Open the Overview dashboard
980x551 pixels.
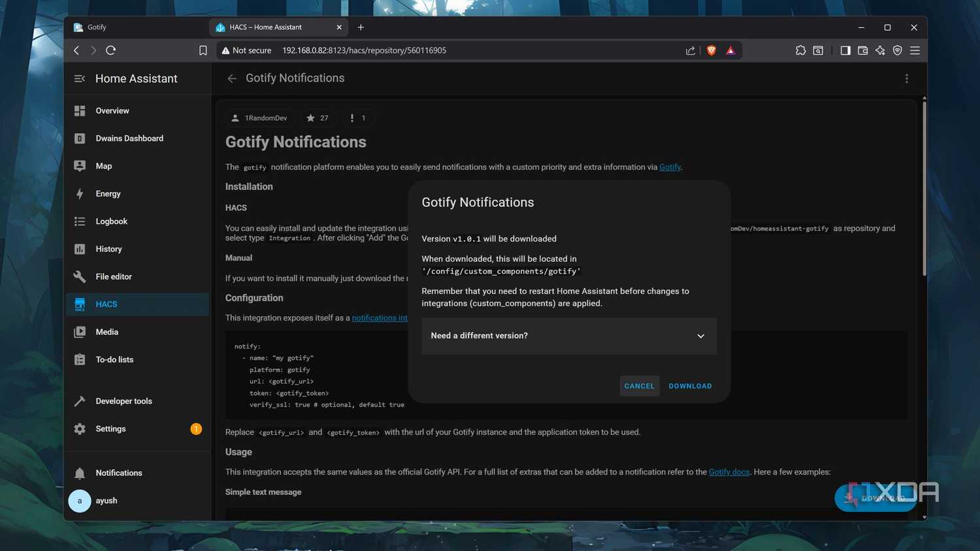[137, 111]
